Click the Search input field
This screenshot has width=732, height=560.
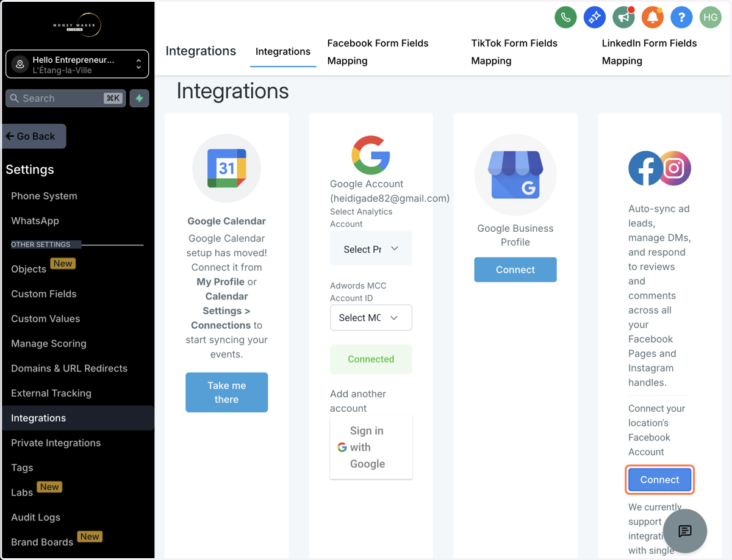65,98
